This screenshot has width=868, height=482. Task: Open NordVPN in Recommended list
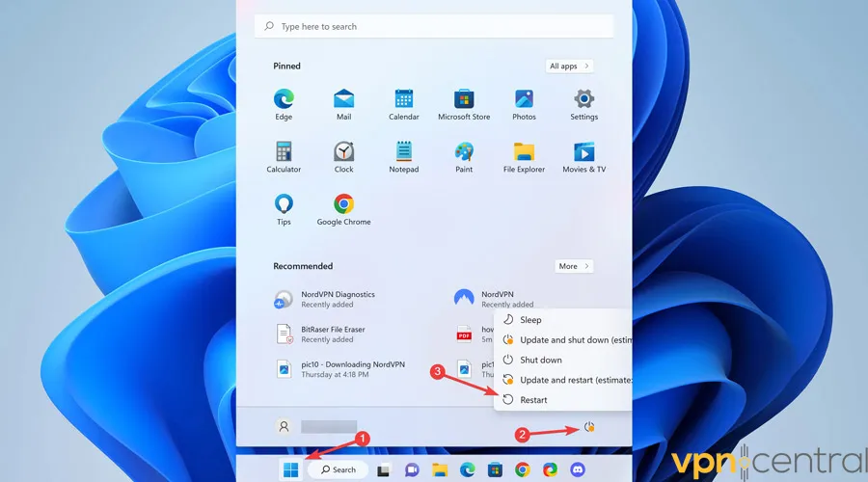[493, 300]
